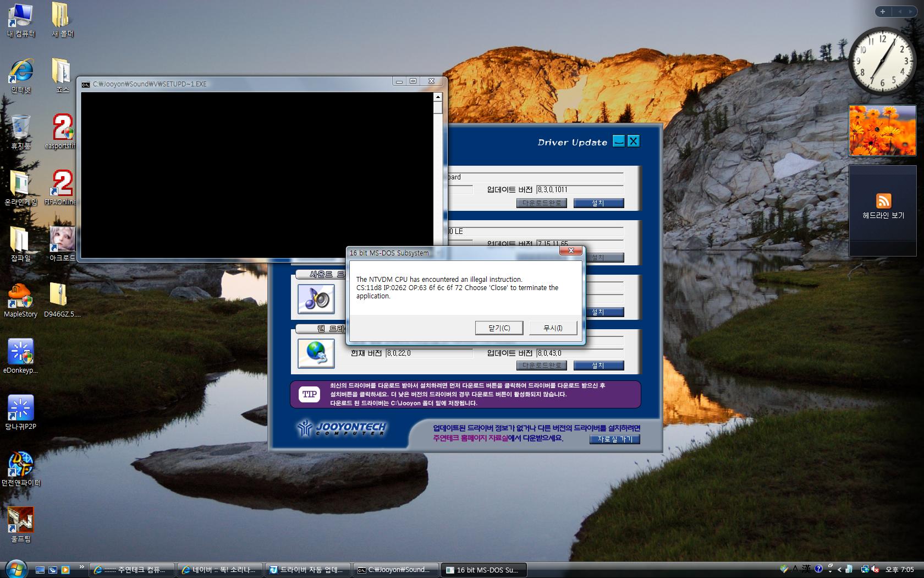The height and width of the screenshot is (578, 924).
Task: Open the 휴지통 recycle bin icon
Action: [x=20, y=129]
